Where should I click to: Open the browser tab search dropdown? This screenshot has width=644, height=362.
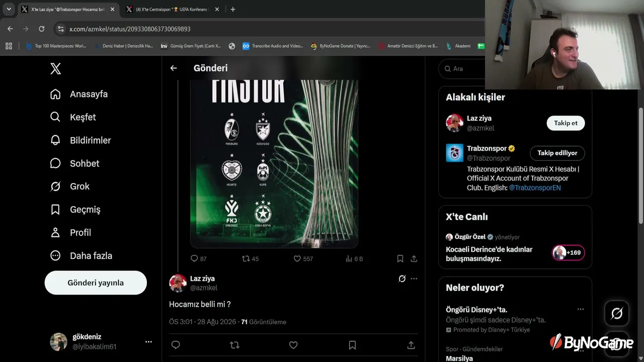pos(9,9)
